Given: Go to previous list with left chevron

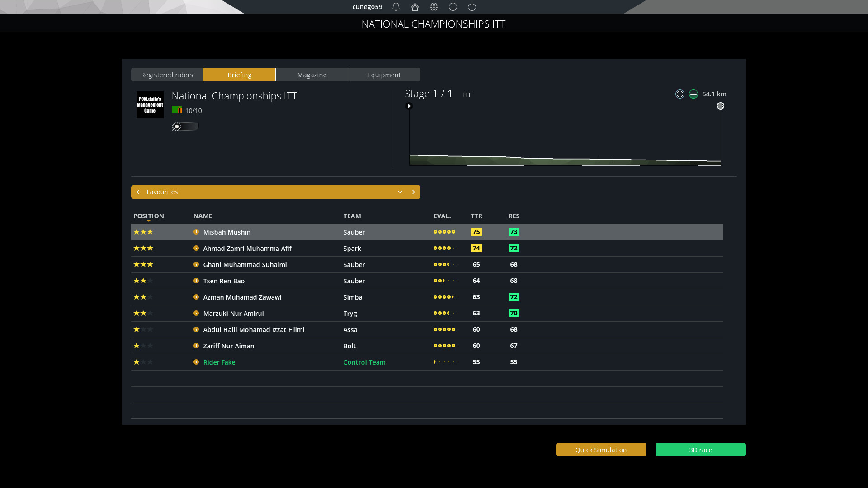Looking at the screenshot, I should click(x=138, y=192).
